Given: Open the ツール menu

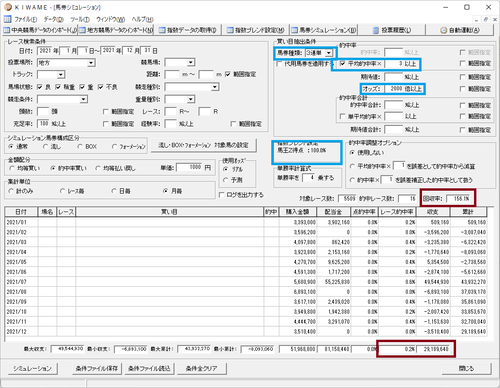Looking at the screenshot, I should [x=80, y=19].
